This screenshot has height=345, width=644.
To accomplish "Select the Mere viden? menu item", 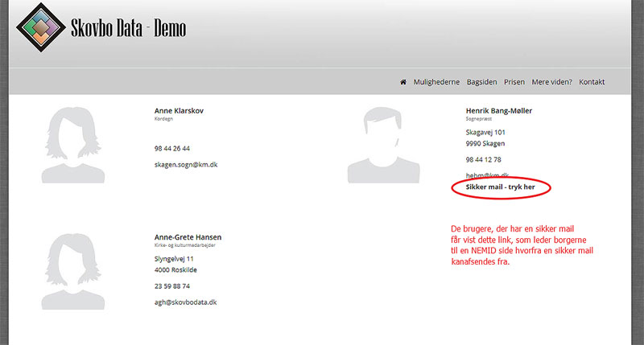I will click(x=551, y=82).
